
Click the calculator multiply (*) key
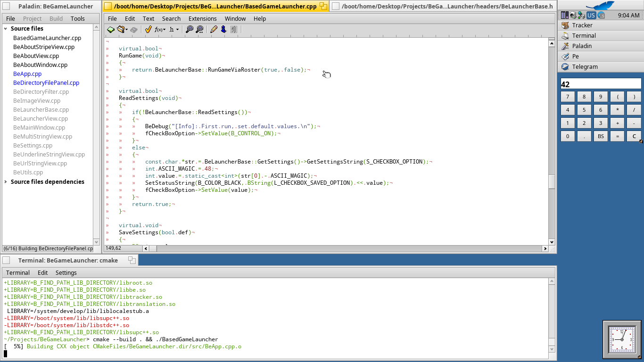(617, 110)
